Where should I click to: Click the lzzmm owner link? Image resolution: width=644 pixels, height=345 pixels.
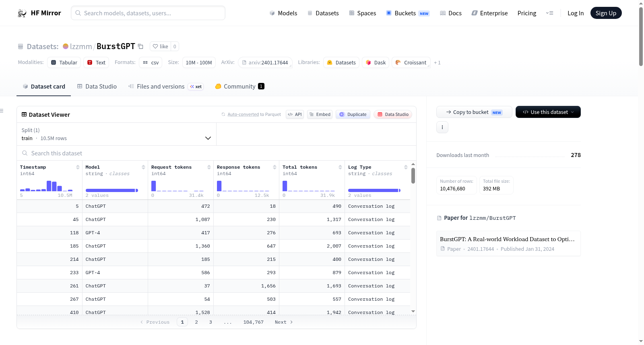(x=81, y=46)
